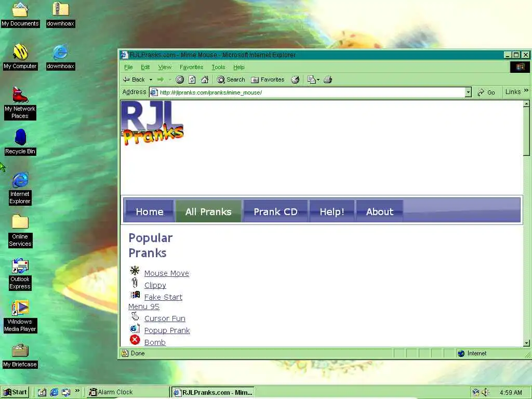This screenshot has height=399, width=532.
Task: Click the vertical scrollbar thumb
Action: point(526,131)
